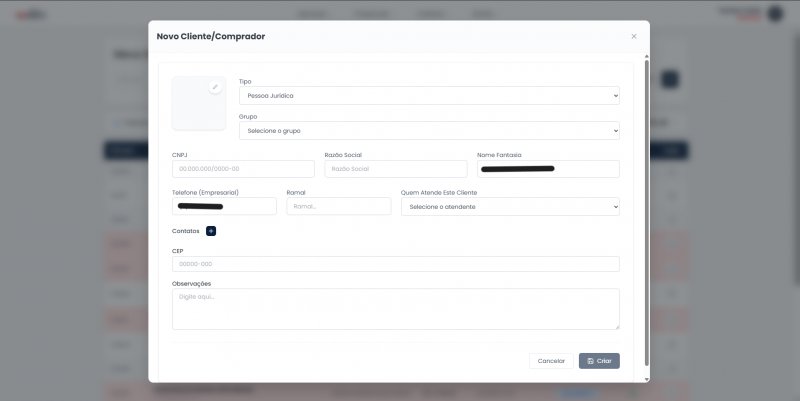Screen dimensions: 800x401
Task: Click the avatar image placeholder
Action: pyautogui.click(x=198, y=104)
